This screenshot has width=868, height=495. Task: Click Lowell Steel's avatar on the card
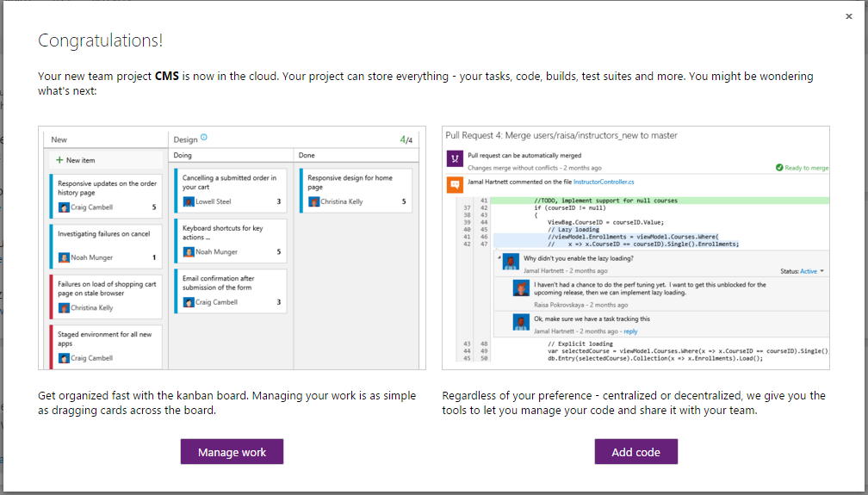(188, 202)
